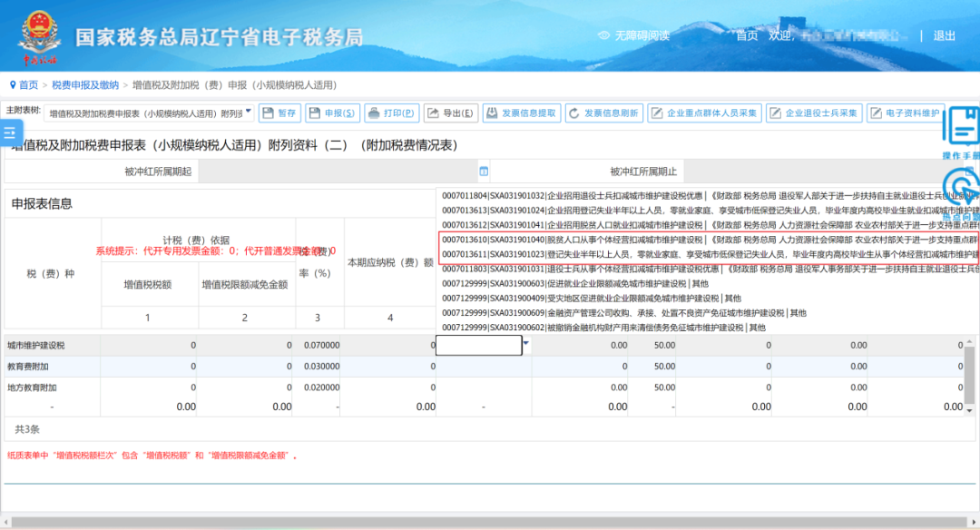The width and height of the screenshot is (980, 530).
Task: Toggle the blue side menu icon at left edge
Action: 11,132
